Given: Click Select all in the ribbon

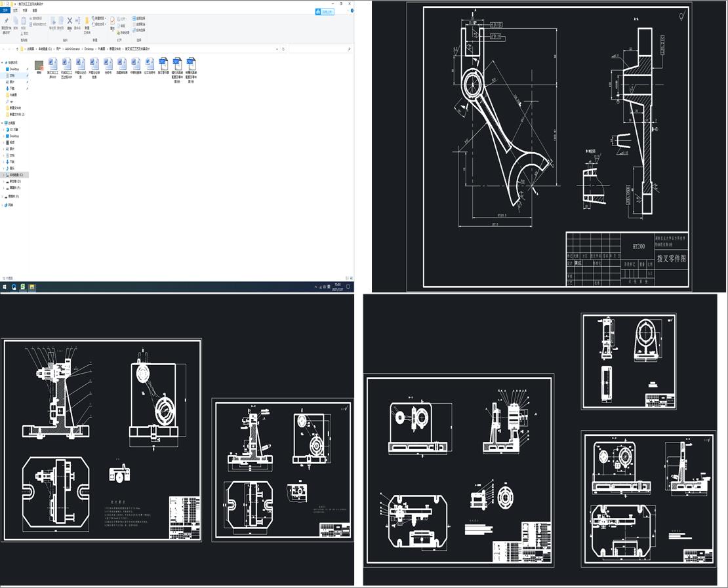Looking at the screenshot, I should [139, 18].
